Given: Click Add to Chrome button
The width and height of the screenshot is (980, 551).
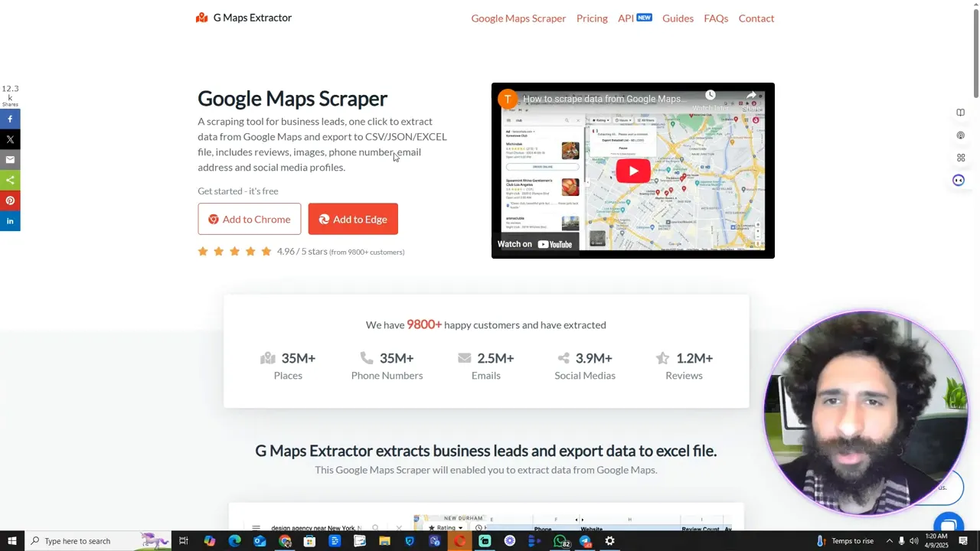Looking at the screenshot, I should pos(250,219).
